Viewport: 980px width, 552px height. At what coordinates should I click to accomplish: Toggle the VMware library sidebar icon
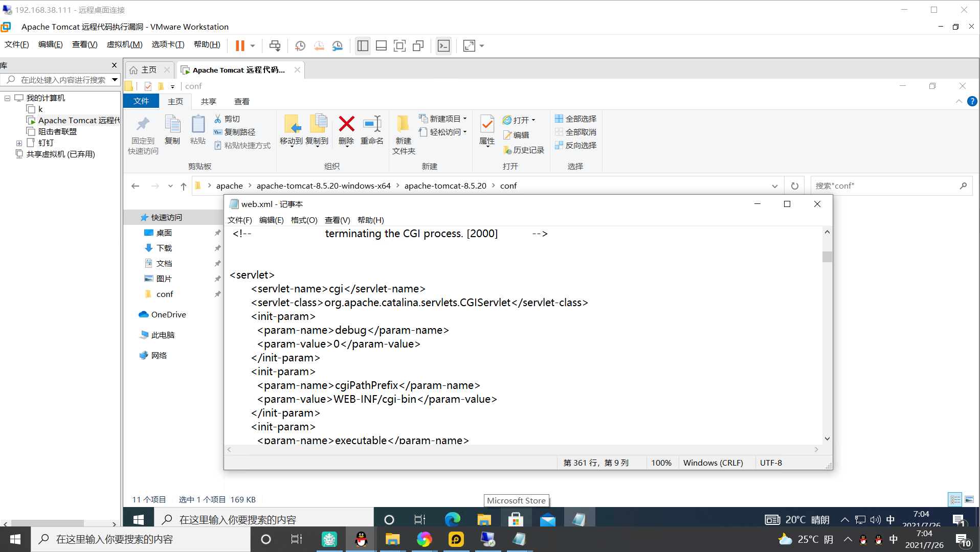click(x=363, y=46)
